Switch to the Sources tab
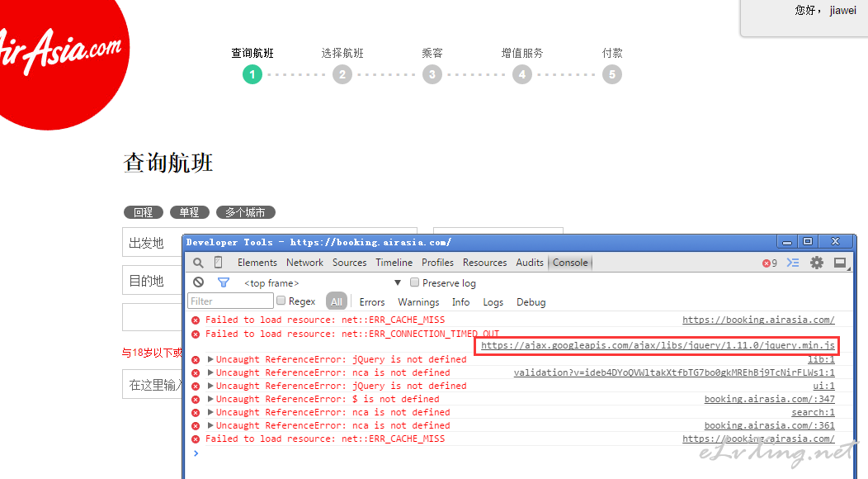Screen dimensions: 868x479 click(349, 263)
